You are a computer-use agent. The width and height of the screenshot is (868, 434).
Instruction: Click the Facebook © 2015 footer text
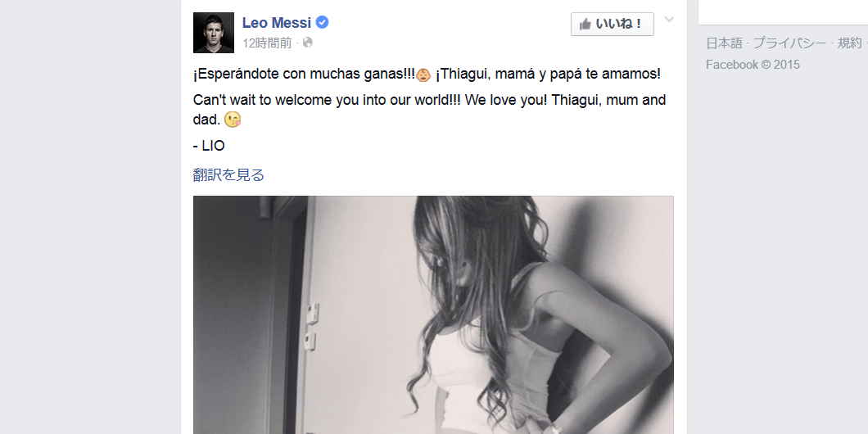click(x=753, y=65)
